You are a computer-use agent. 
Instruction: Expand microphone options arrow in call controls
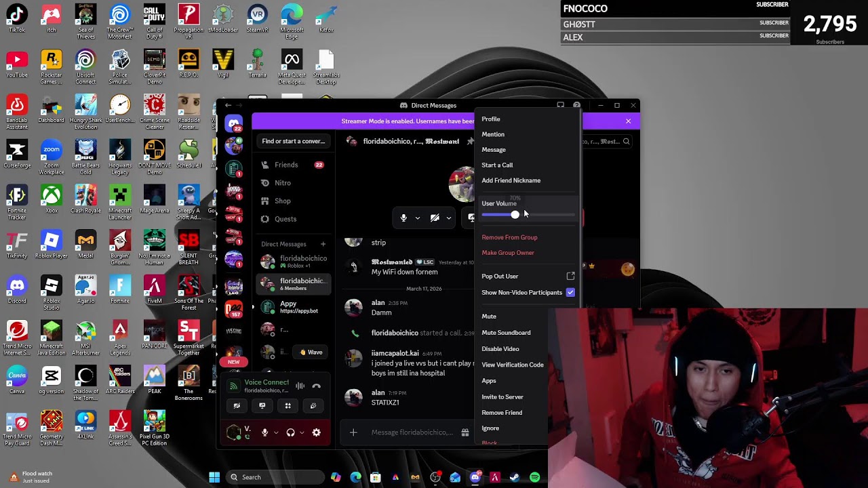tap(417, 218)
